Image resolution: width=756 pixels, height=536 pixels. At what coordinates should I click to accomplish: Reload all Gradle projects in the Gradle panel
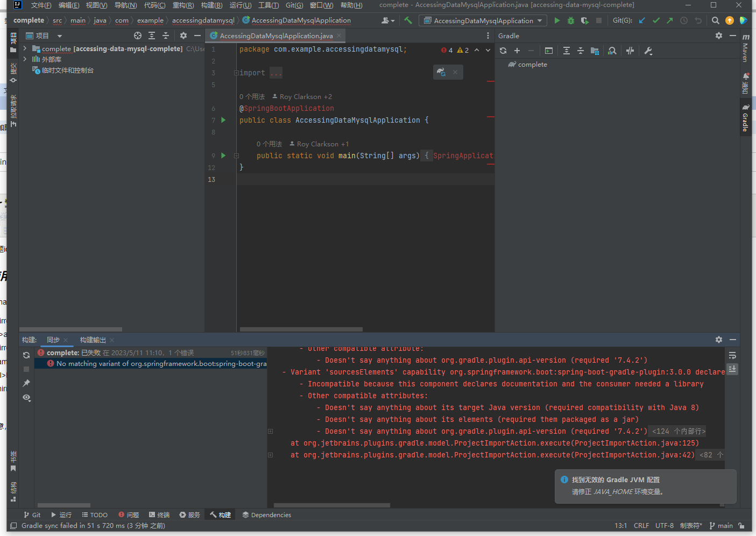click(x=503, y=51)
